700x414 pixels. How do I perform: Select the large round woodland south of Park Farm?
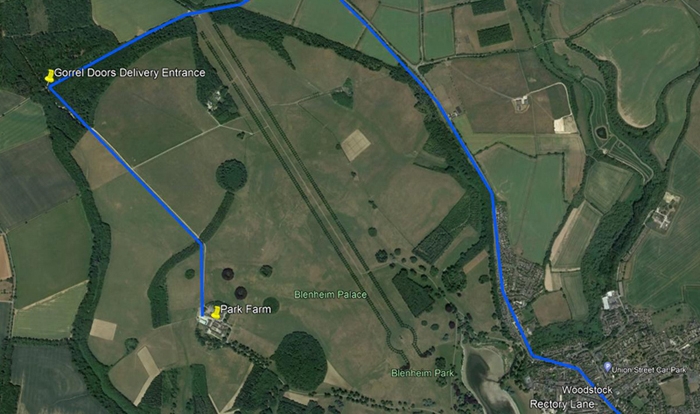pyautogui.click(x=299, y=360)
